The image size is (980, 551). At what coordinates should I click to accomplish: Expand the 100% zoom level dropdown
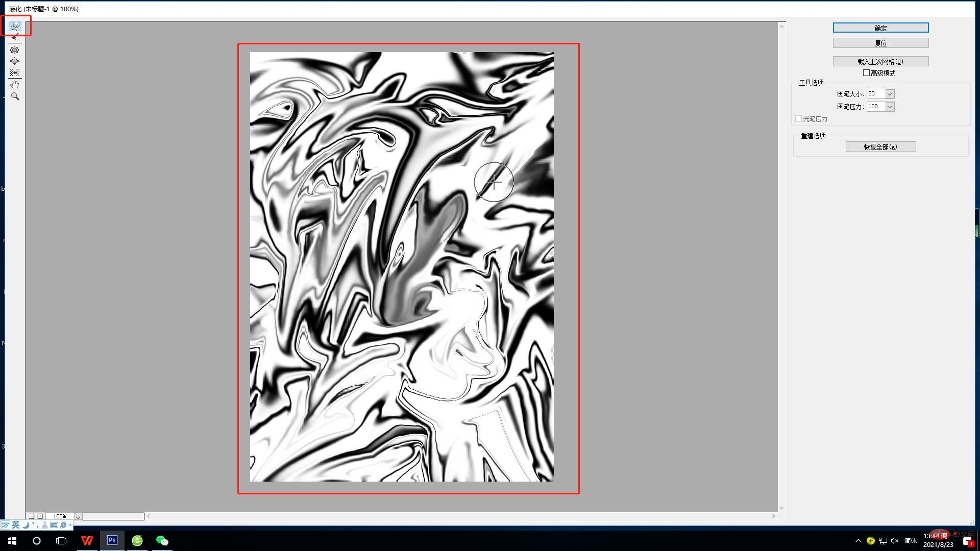(x=78, y=516)
